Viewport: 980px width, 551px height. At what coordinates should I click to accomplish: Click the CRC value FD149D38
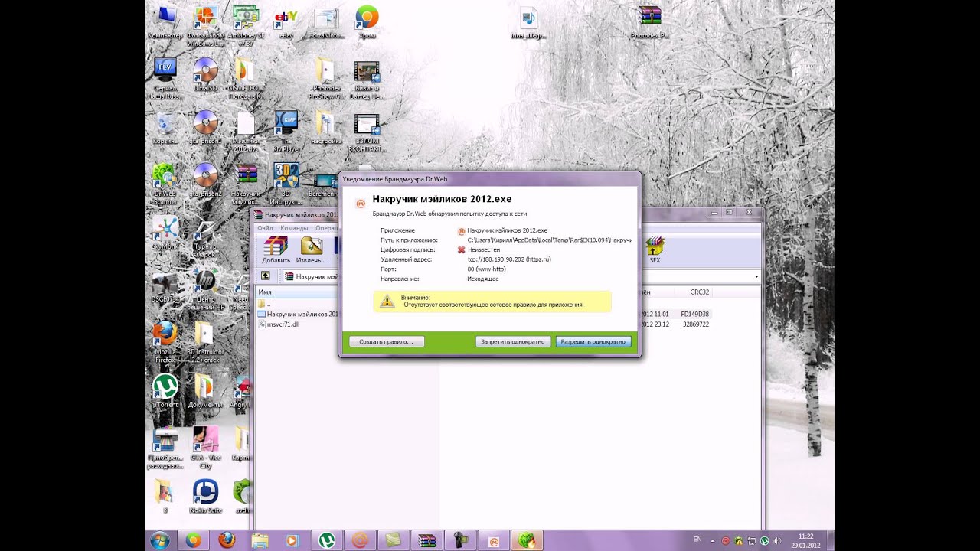[695, 315]
